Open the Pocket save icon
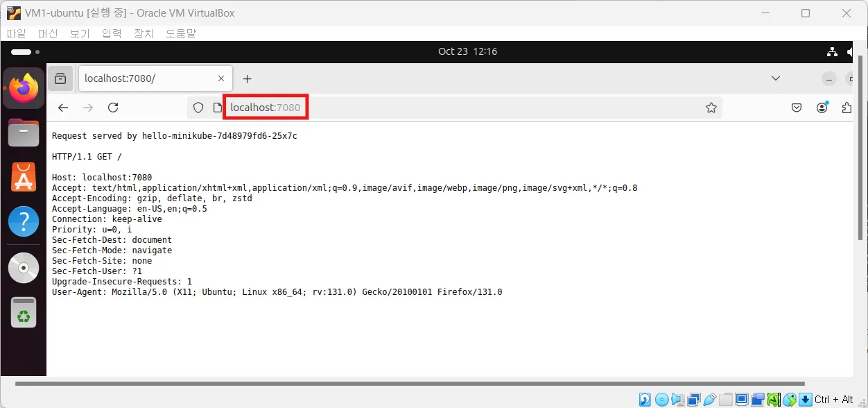 coord(797,108)
